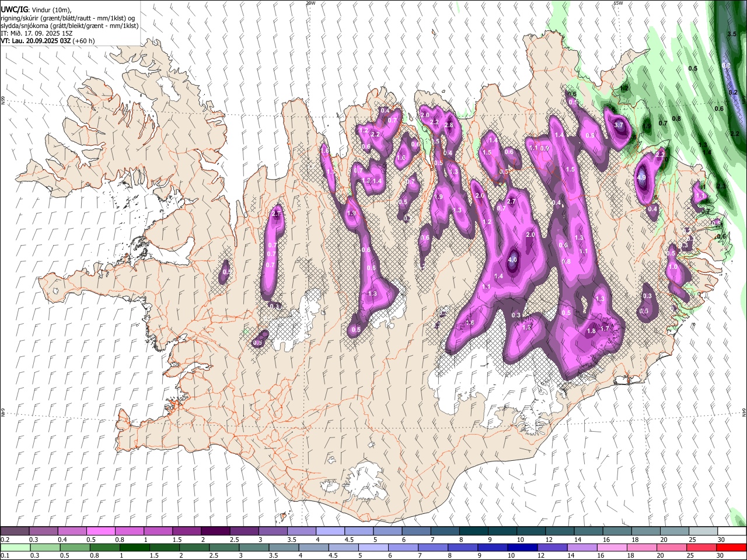Click the 'VT: Lau. 20.09.2025 03Z' text
The image size is (747, 560).
point(36,41)
